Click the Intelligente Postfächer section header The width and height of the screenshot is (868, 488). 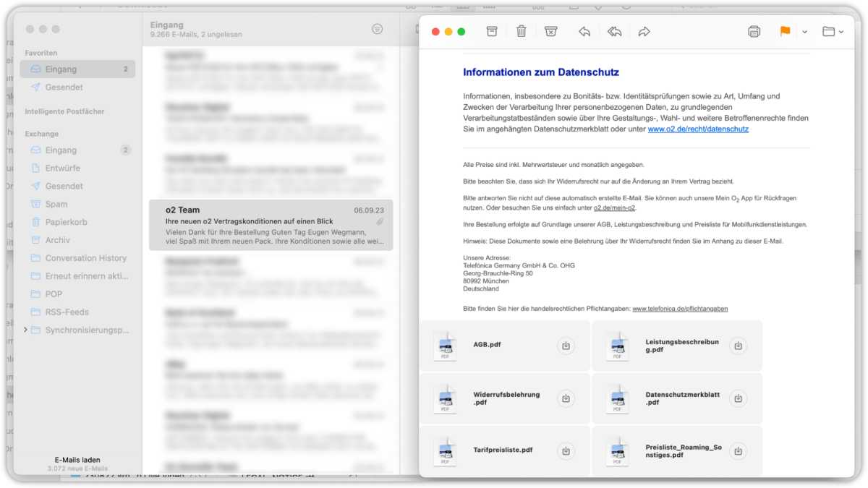tap(64, 112)
